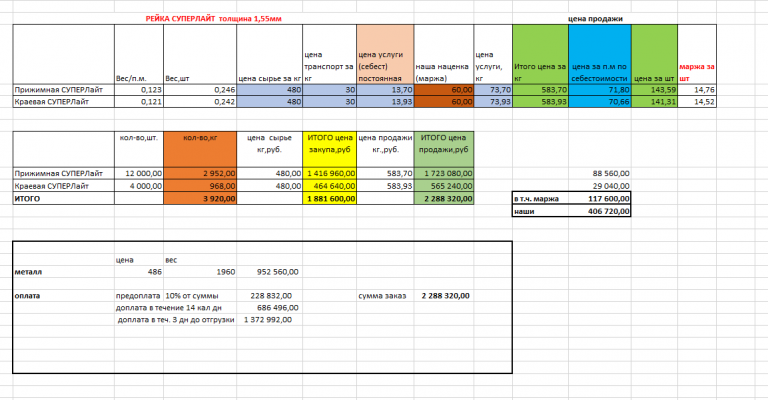Click the cell with value 0,123

coord(139,90)
